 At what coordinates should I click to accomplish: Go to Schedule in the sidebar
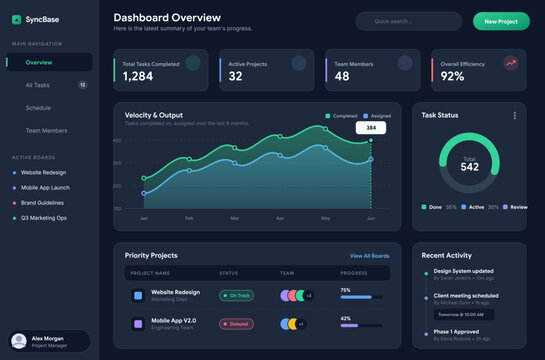click(49, 108)
